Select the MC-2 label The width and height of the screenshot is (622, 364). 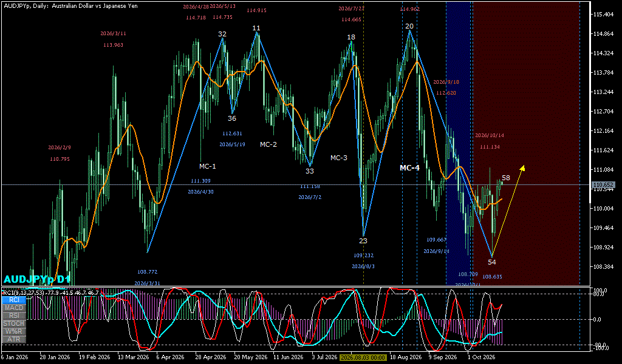pos(268,144)
